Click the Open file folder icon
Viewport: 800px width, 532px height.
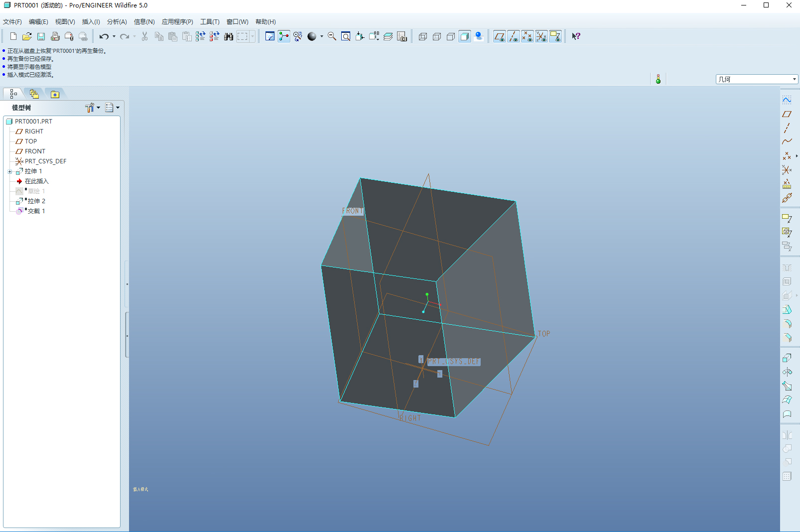pos(27,36)
